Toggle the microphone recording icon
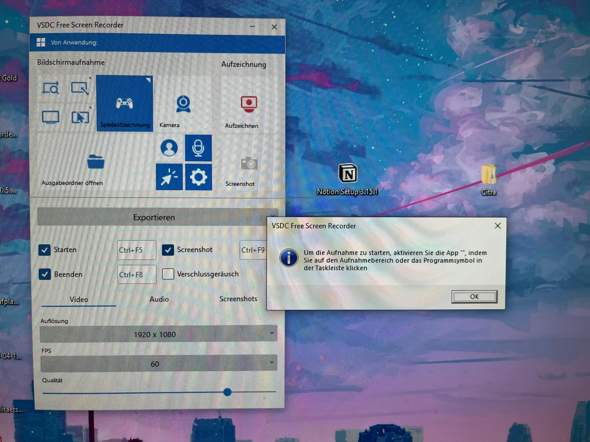The height and width of the screenshot is (442, 590). click(198, 148)
